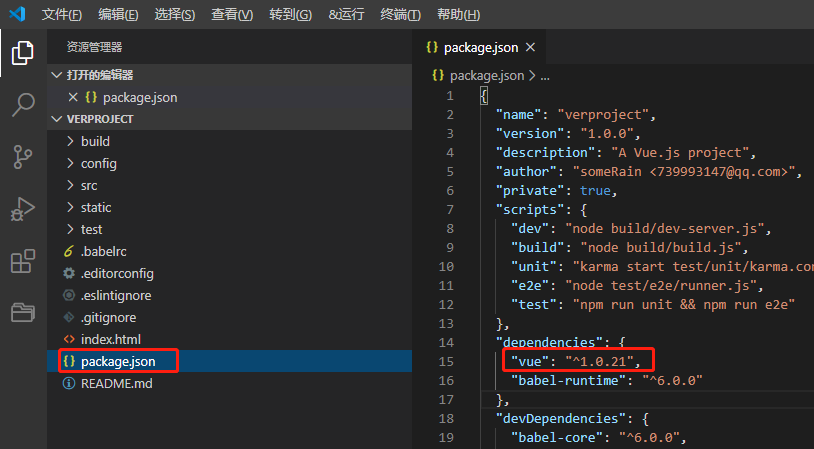Click the "dev" script line

[x=641, y=228]
